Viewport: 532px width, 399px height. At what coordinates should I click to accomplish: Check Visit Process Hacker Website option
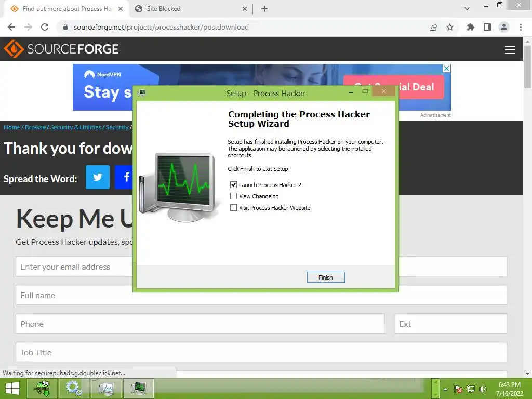(x=233, y=208)
